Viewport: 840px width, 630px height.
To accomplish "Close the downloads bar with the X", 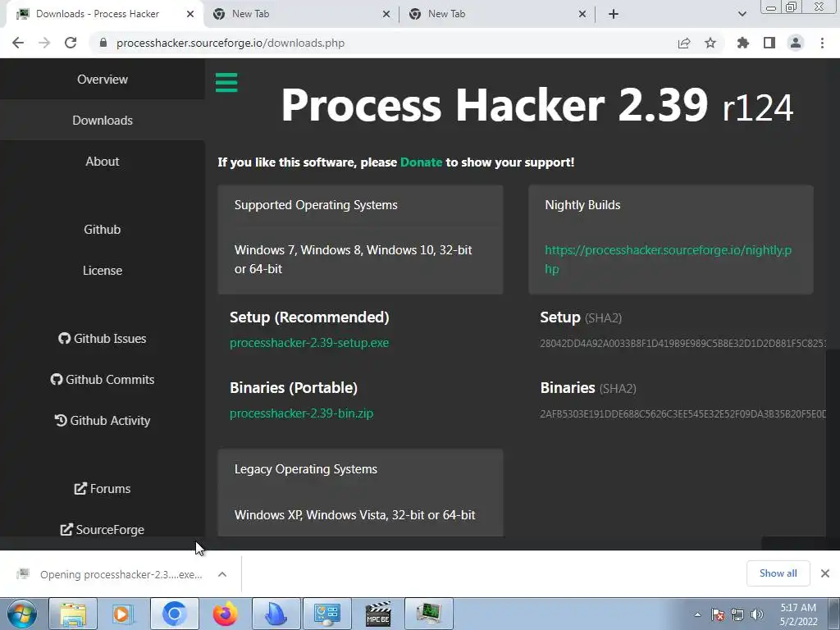I will tap(825, 573).
